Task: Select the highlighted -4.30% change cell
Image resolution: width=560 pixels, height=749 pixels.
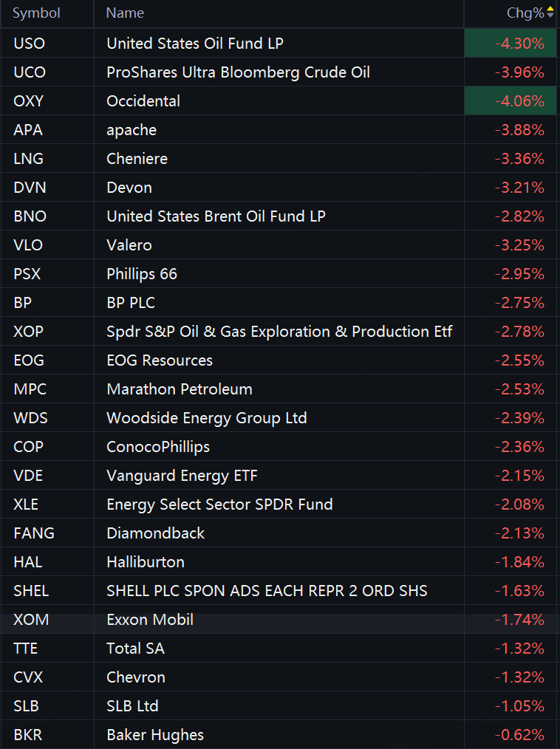Action: (x=511, y=43)
